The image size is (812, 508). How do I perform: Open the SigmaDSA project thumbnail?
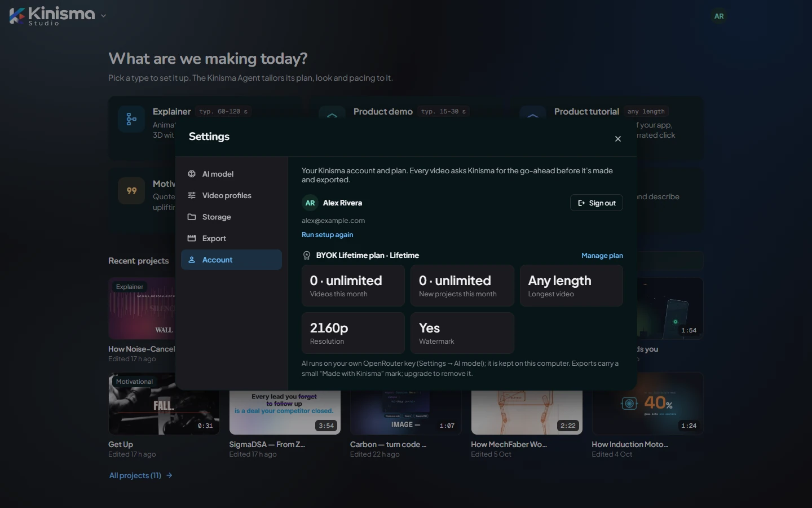285,413
